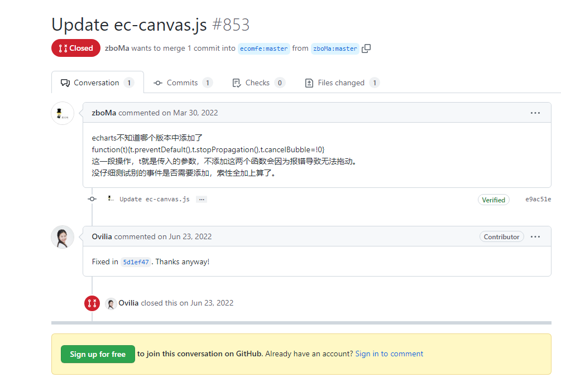Screen dimensions: 561x392
Task: Open the ecomfe:master base branch link
Action: pyautogui.click(x=263, y=49)
